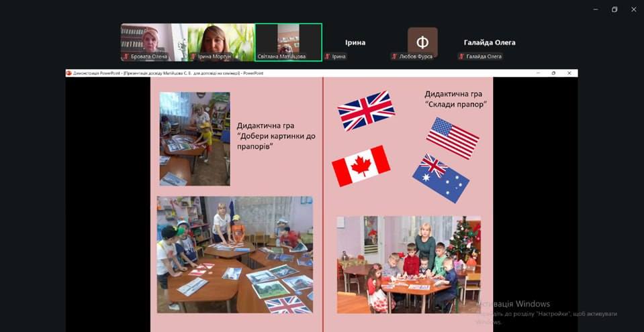Viewport: 644px width, 332px height.
Task: Select Бровата Олена's video tile
Action: coord(154,42)
